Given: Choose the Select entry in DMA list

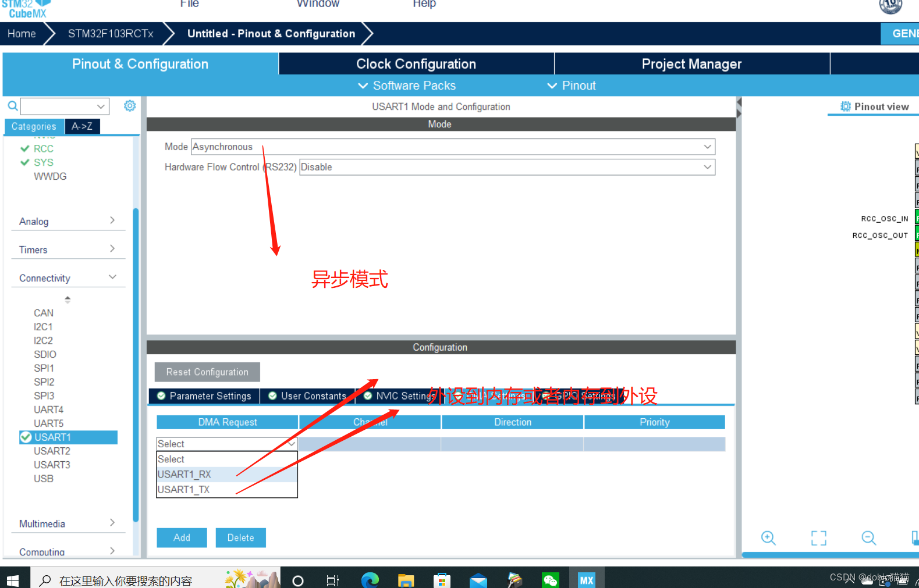Looking at the screenshot, I should coord(227,459).
